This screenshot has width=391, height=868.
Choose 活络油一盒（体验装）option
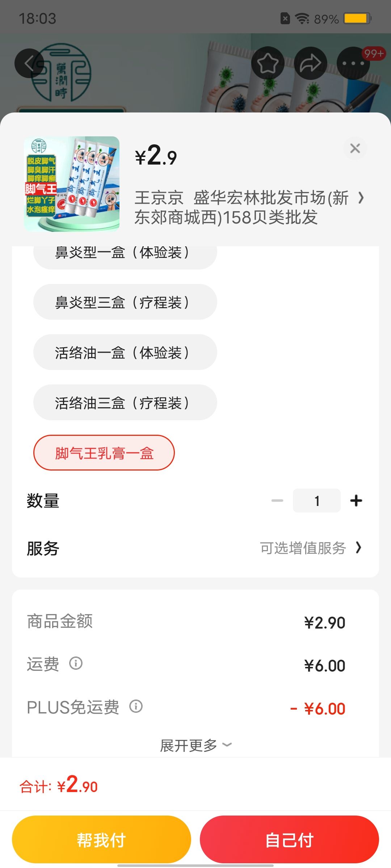point(125,352)
